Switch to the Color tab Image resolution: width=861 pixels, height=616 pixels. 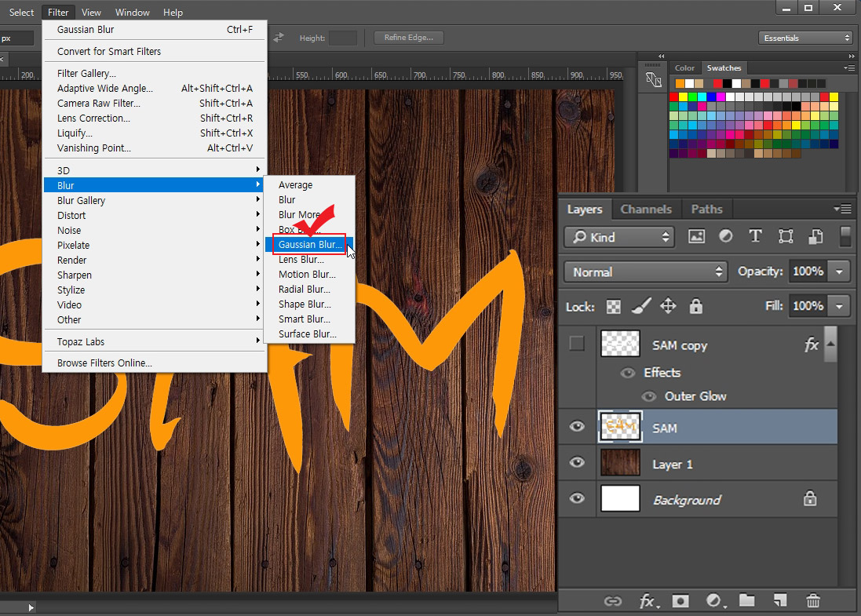click(684, 68)
